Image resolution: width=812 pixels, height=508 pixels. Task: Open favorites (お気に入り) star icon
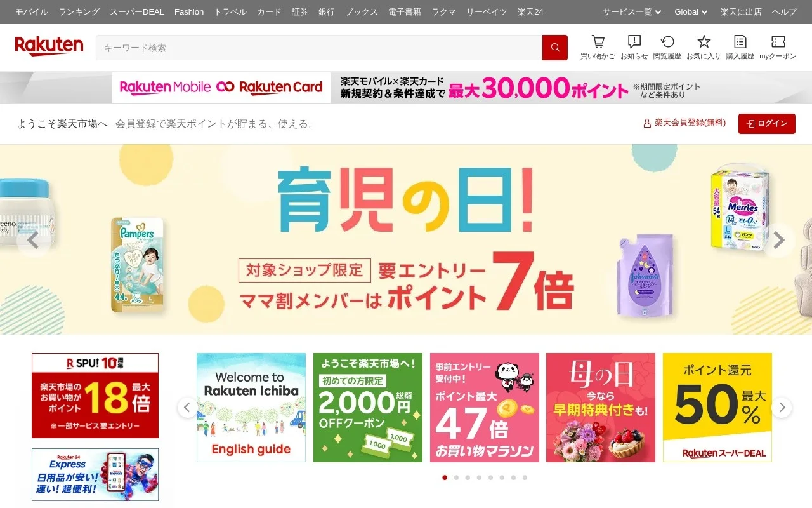tap(704, 48)
